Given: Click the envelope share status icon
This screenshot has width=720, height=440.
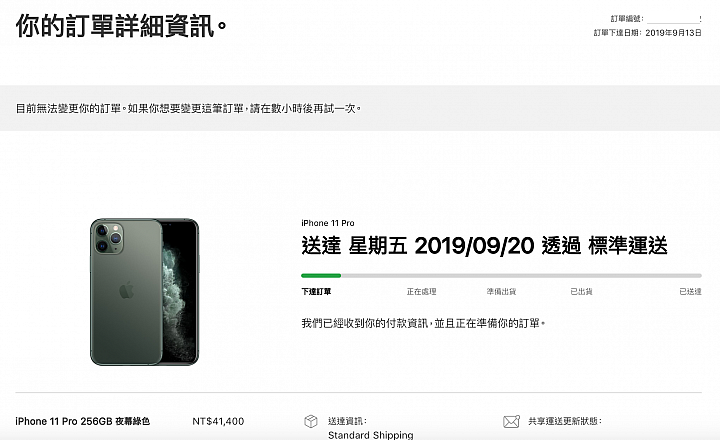Looking at the screenshot, I should coord(511,421).
